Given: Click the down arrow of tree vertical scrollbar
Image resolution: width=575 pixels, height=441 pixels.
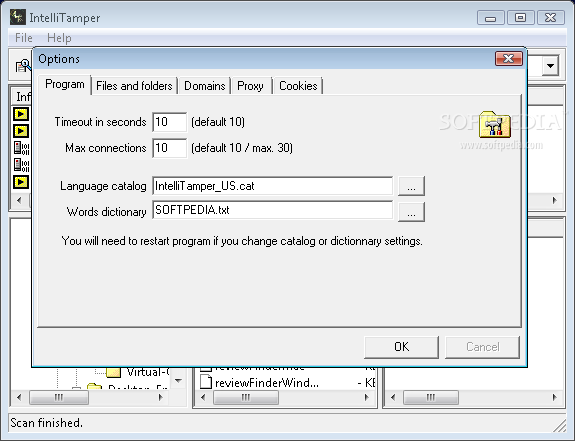Looking at the screenshot, I should tap(178, 381).
